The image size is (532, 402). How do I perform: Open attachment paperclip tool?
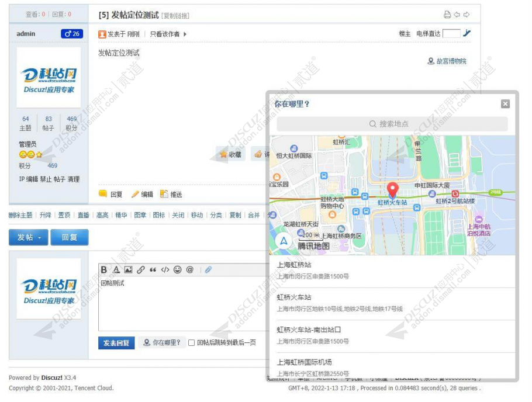click(208, 270)
